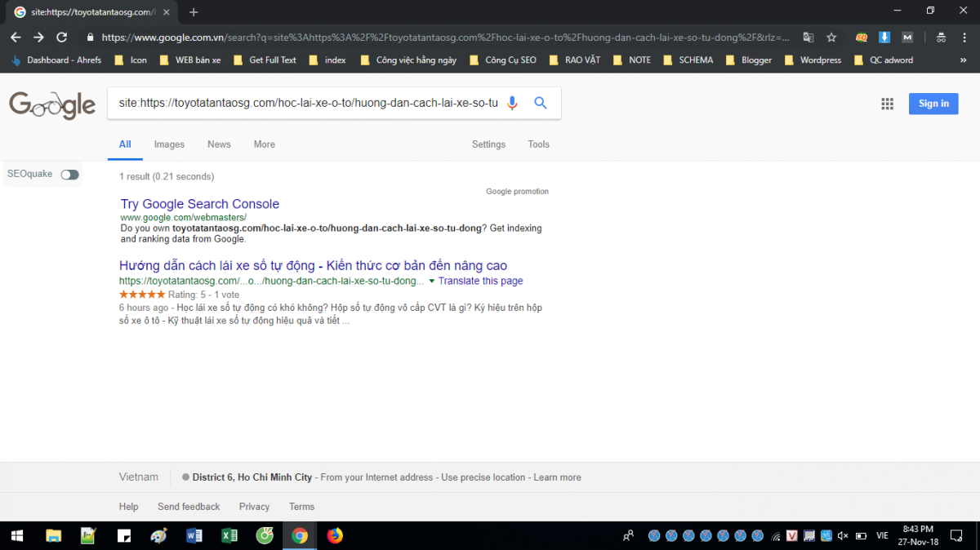980x550 pixels.
Task: Open the Paint palette icon in taskbar
Action: pos(159,536)
